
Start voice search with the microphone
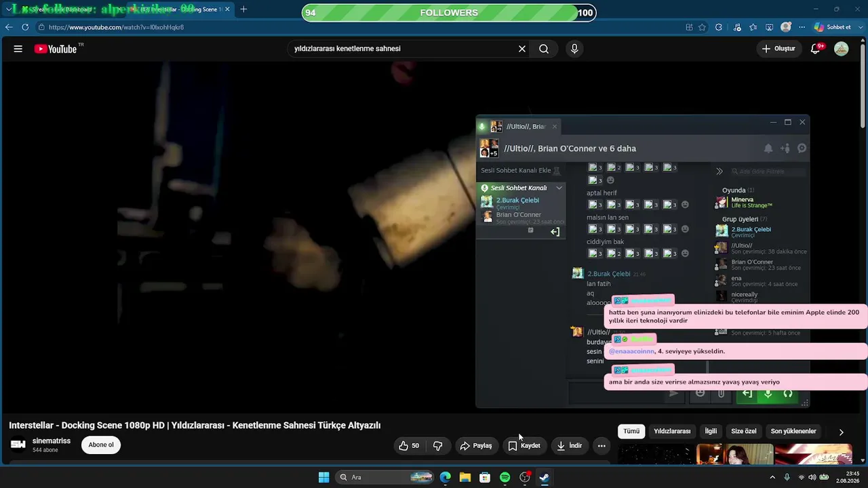point(574,49)
